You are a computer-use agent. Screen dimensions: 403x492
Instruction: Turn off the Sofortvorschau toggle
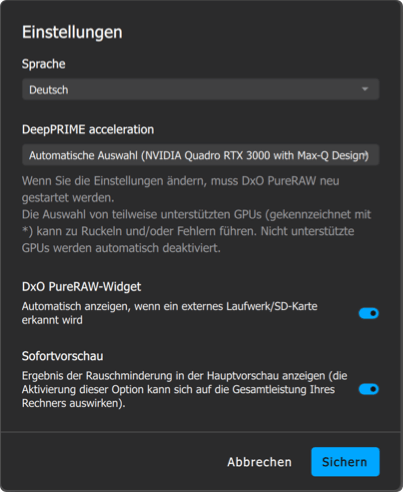tap(369, 389)
